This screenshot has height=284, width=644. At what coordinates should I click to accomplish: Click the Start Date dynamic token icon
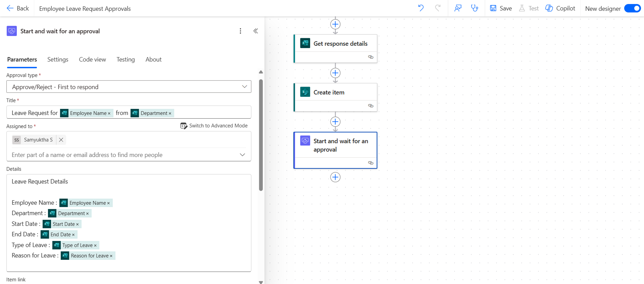(x=47, y=224)
